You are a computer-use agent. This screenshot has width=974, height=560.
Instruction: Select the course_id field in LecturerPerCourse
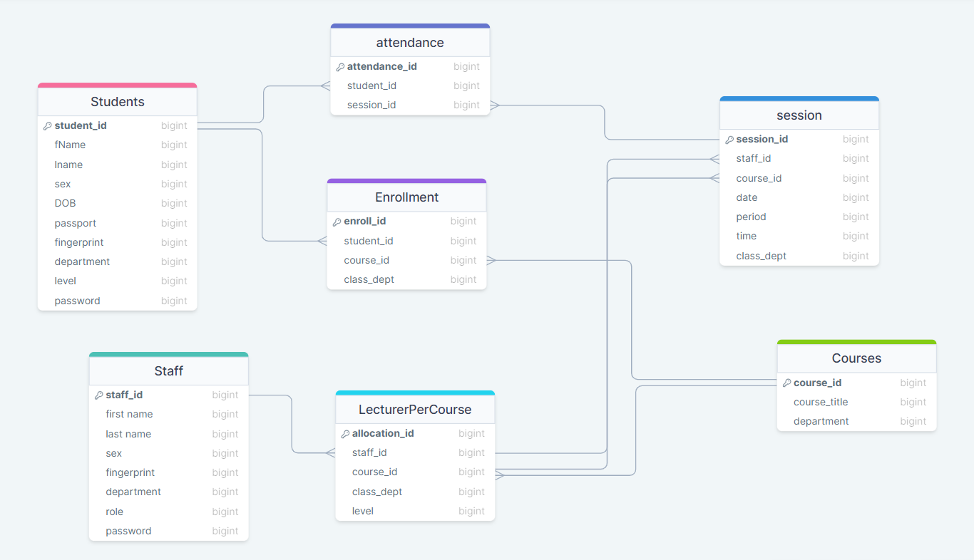(415, 472)
